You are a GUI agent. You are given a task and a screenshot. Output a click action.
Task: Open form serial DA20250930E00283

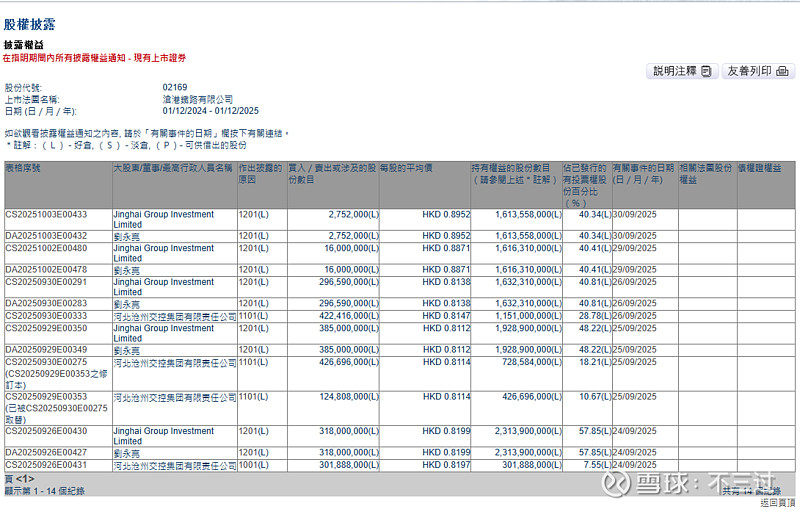pos(46,303)
